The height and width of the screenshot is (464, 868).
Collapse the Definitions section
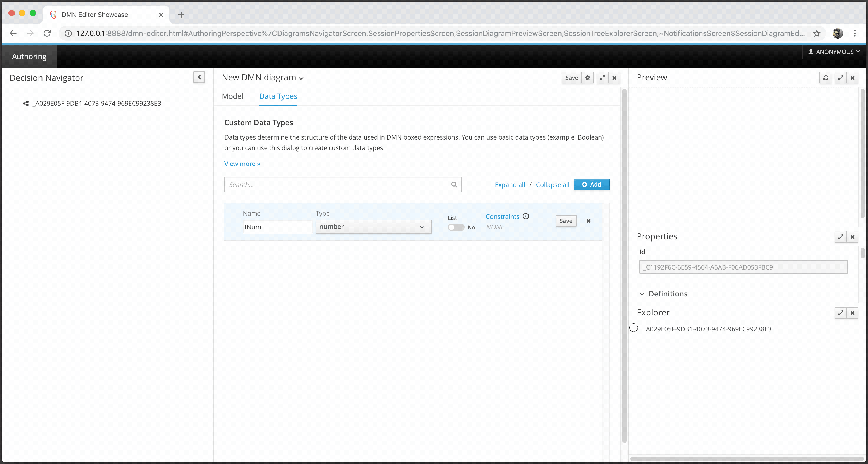point(642,294)
